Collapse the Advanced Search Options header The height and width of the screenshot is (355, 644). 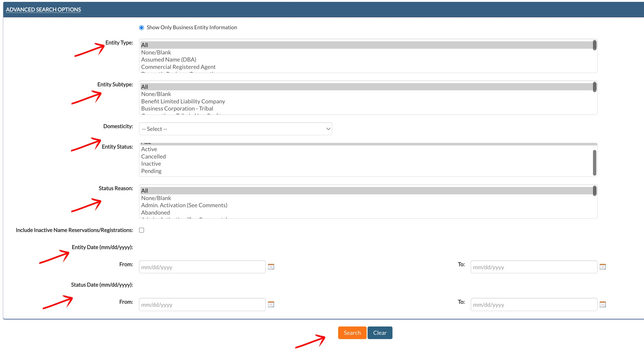pyautogui.click(x=43, y=10)
